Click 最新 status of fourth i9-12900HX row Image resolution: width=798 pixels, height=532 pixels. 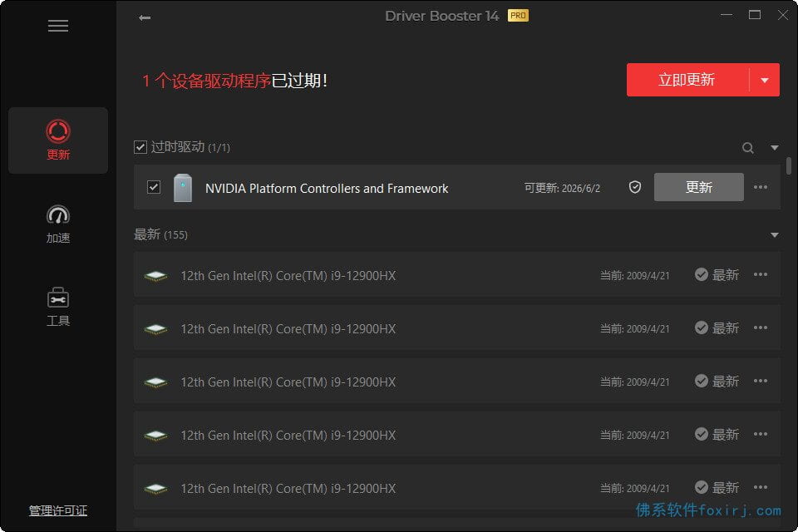point(717,435)
